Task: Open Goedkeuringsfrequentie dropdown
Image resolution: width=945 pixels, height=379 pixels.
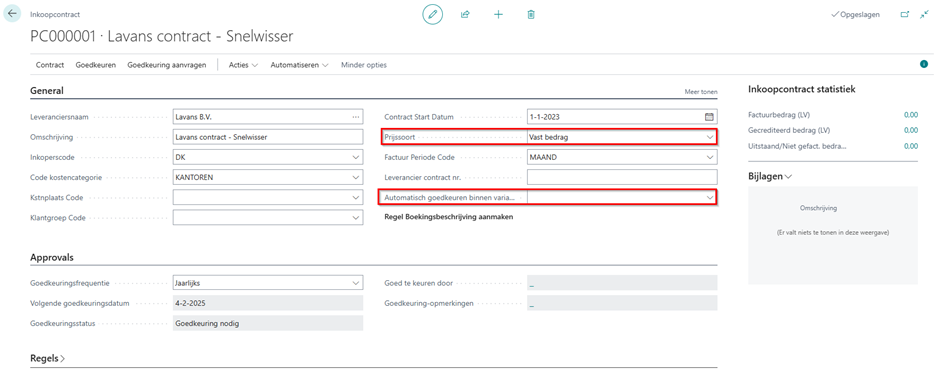Action: (356, 283)
